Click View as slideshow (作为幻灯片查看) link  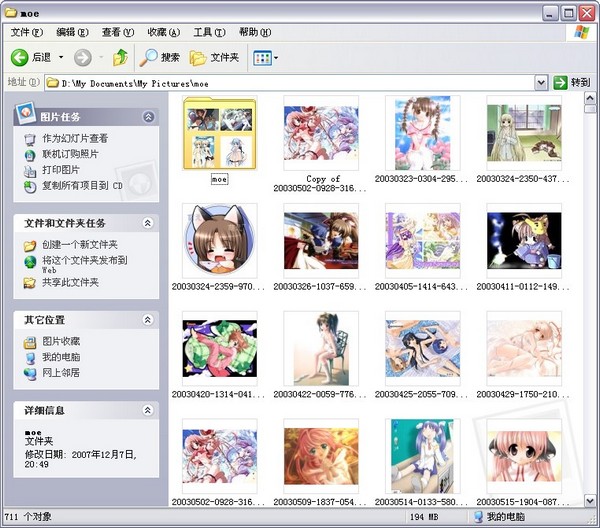click(x=74, y=139)
